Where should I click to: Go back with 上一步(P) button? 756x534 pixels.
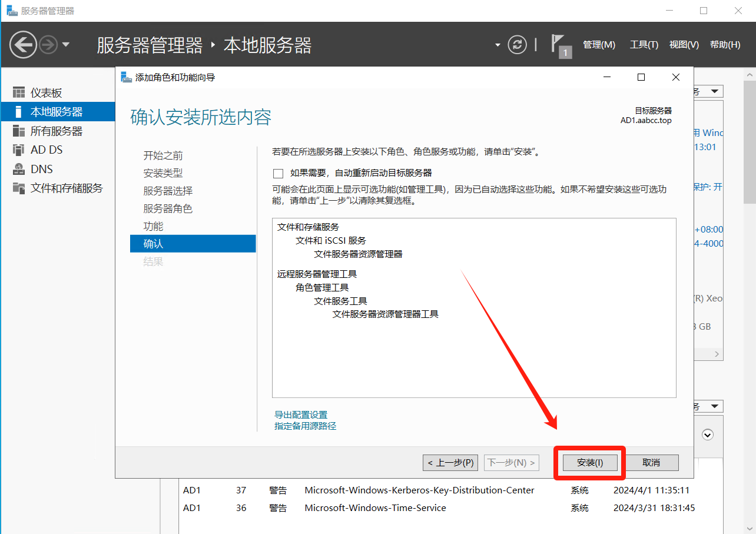pos(450,463)
